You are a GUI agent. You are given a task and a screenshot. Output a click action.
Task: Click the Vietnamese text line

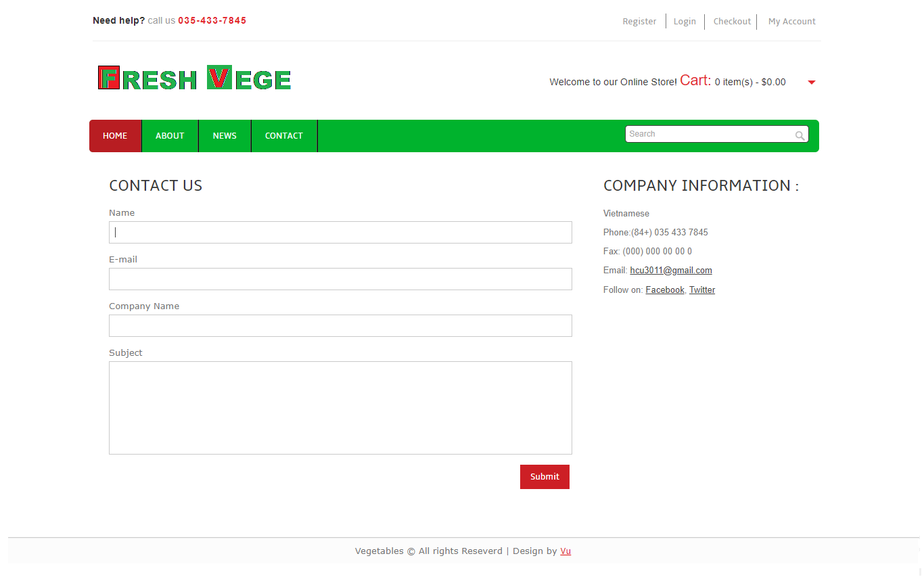pos(626,214)
